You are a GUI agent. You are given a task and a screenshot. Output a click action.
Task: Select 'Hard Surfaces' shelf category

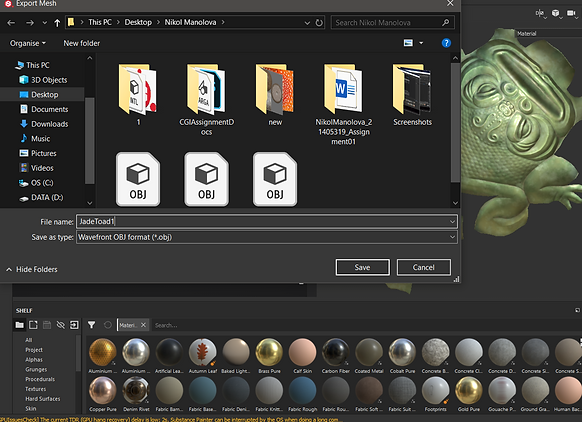[x=43, y=399]
